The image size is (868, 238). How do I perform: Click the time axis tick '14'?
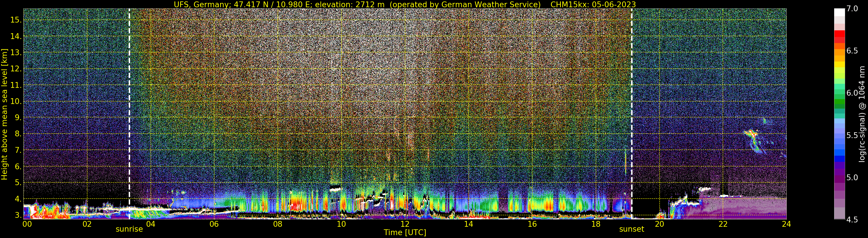tap(468, 224)
